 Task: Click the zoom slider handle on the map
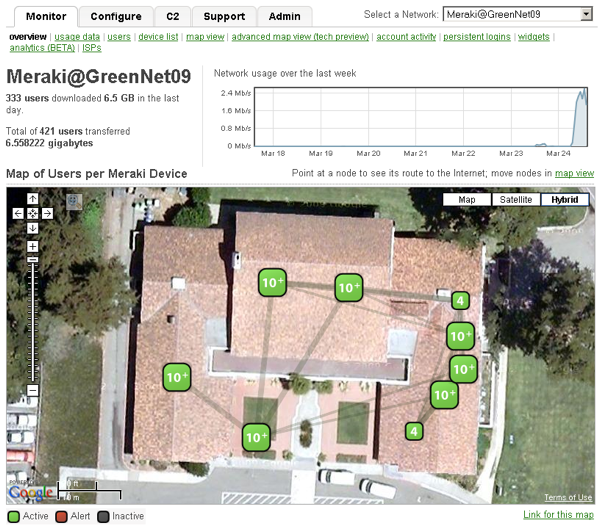[x=33, y=259]
